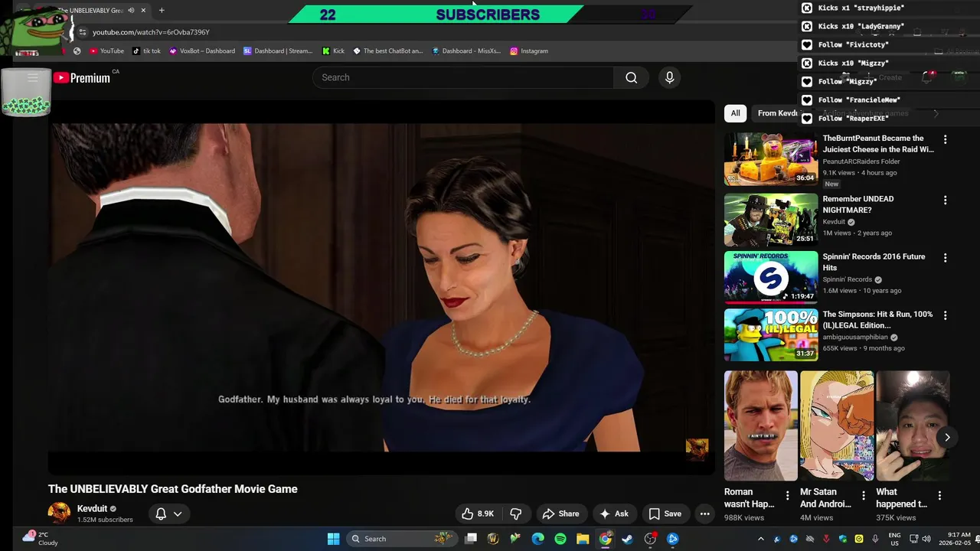Open options for Mr Satan short
Viewport: 980px width, 551px height.
point(864,496)
